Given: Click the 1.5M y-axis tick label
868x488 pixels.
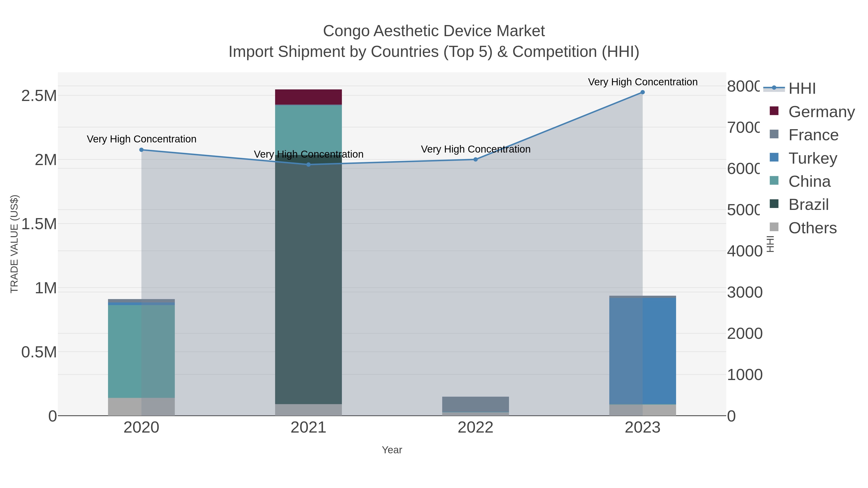Looking at the screenshot, I should coord(39,224).
